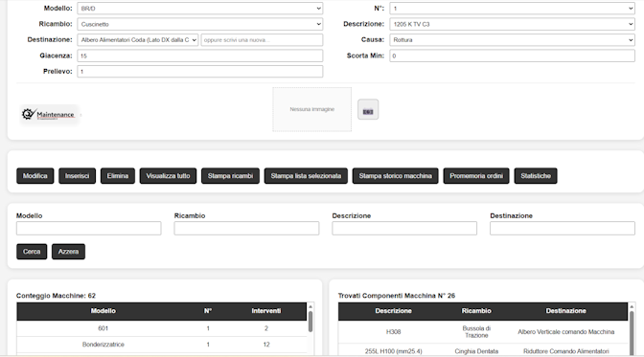Click the Prelievo input field
The image size is (644, 357).
(x=200, y=72)
